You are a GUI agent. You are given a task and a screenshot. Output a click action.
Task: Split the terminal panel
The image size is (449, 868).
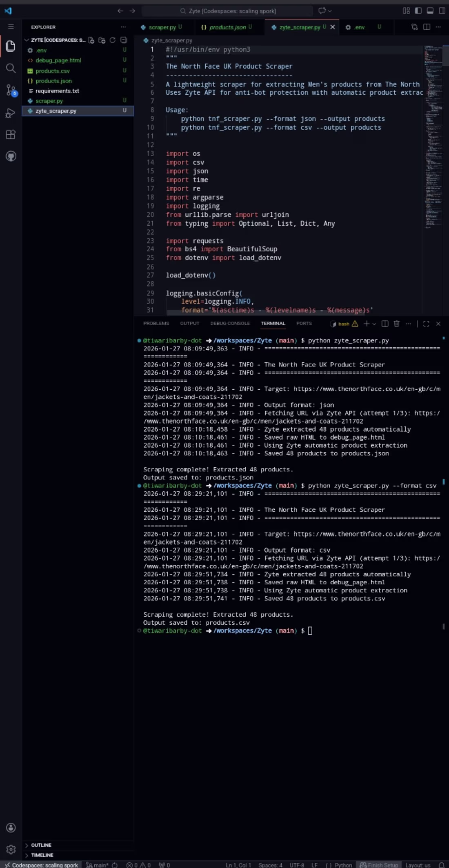(385, 324)
